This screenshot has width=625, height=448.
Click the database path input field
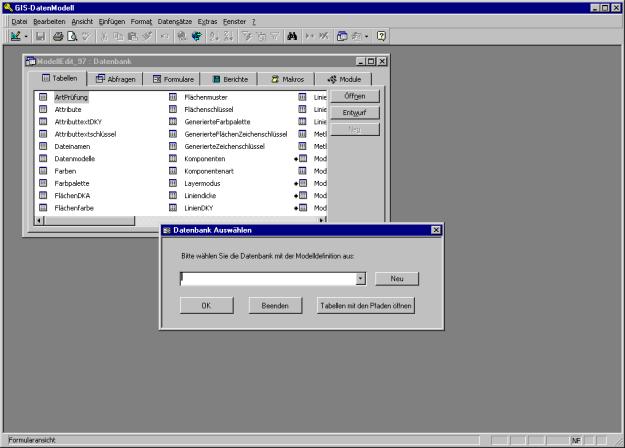(x=267, y=279)
